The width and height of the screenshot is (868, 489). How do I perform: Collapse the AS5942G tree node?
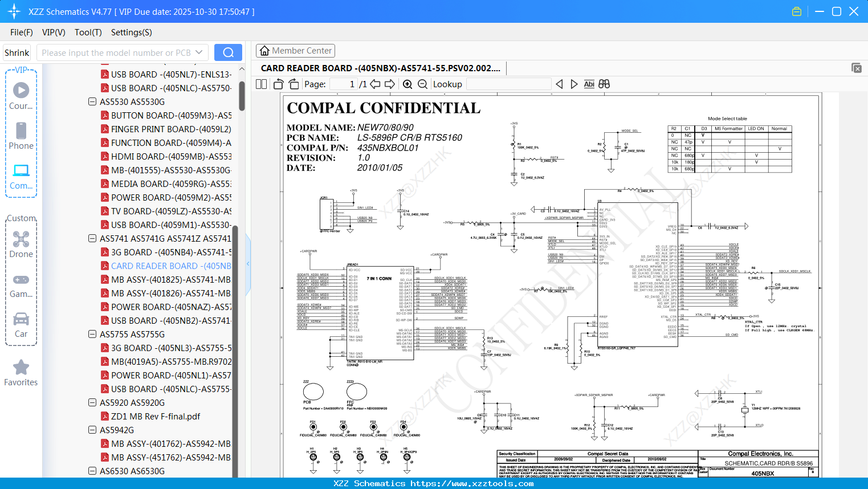(x=92, y=430)
